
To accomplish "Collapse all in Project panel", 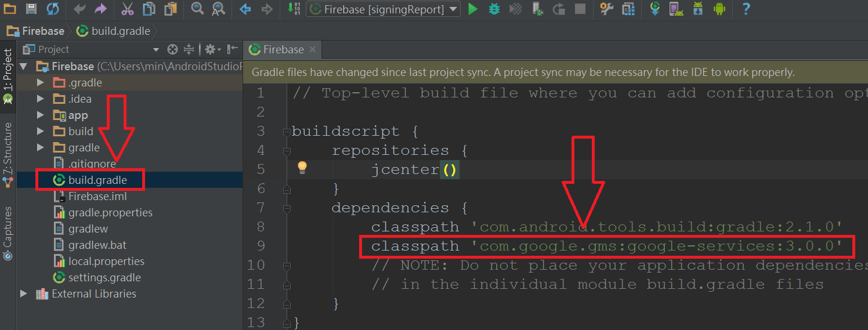I will [189, 49].
